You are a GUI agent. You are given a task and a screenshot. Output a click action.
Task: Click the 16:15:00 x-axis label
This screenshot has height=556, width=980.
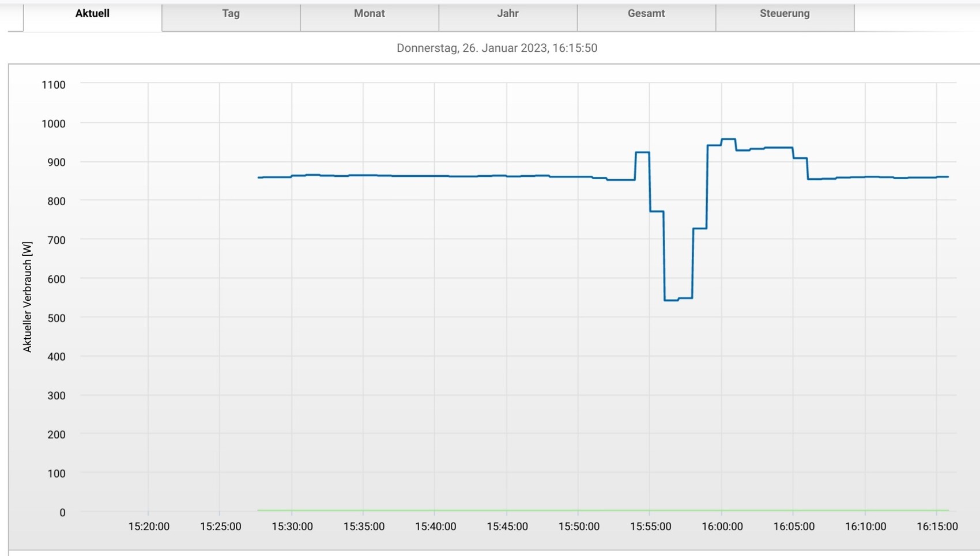[937, 527]
